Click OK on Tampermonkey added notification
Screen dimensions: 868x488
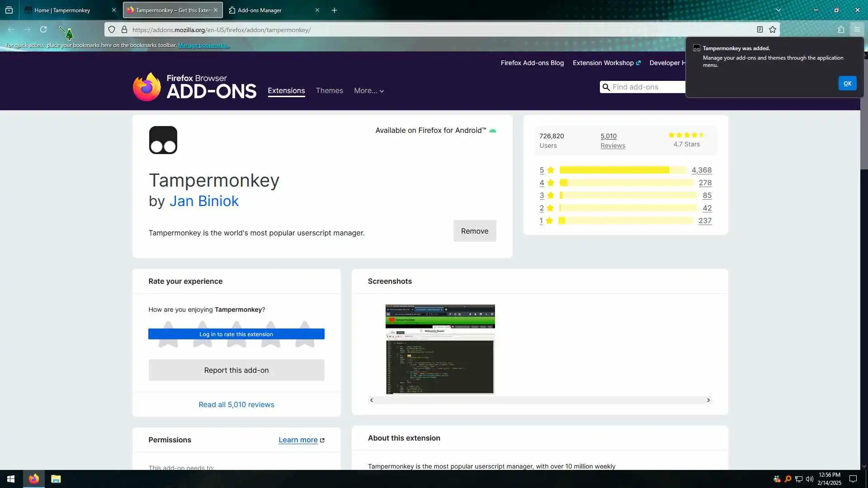point(847,83)
